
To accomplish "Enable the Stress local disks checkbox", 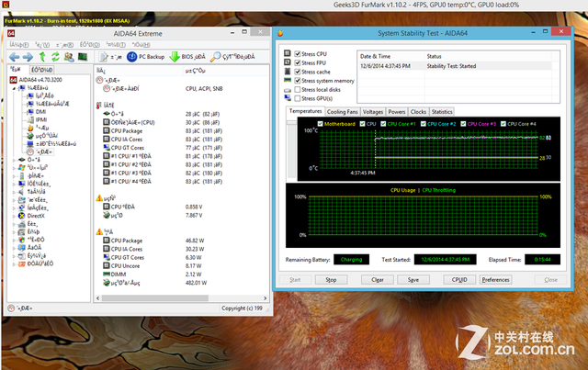I will point(298,90).
